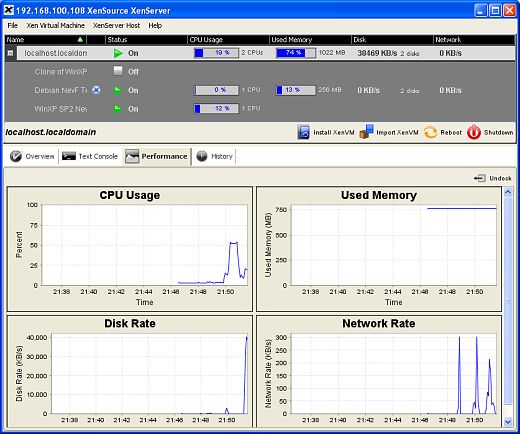Click the Network Rate chart
The width and height of the screenshot is (520, 434).
coord(379,371)
